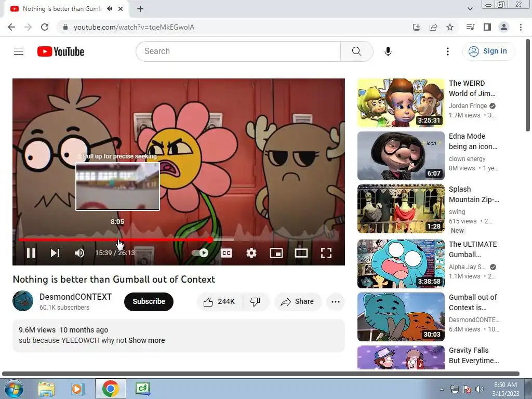This screenshot has height=399, width=532.
Task: Open the taskbar clock showing 8:50 AM
Action: pyautogui.click(x=506, y=389)
